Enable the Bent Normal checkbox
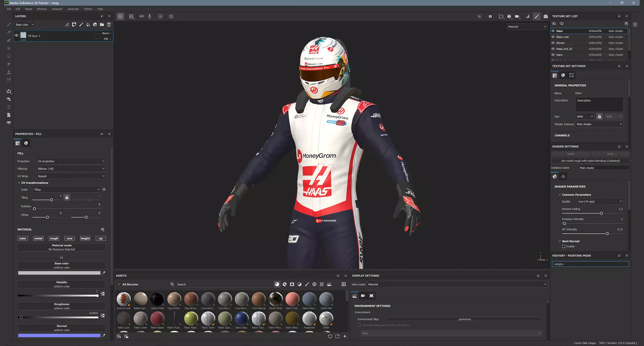Viewport: 644px width, 346px height. (x=563, y=246)
